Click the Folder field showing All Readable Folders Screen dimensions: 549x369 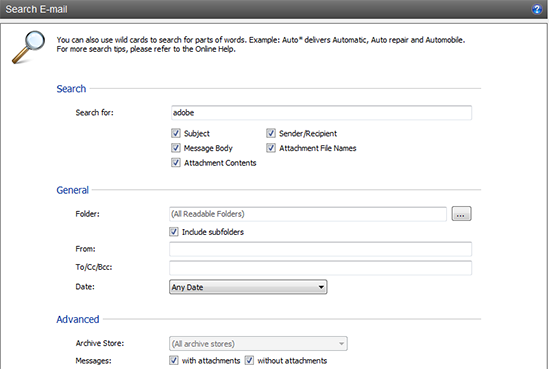(x=308, y=214)
